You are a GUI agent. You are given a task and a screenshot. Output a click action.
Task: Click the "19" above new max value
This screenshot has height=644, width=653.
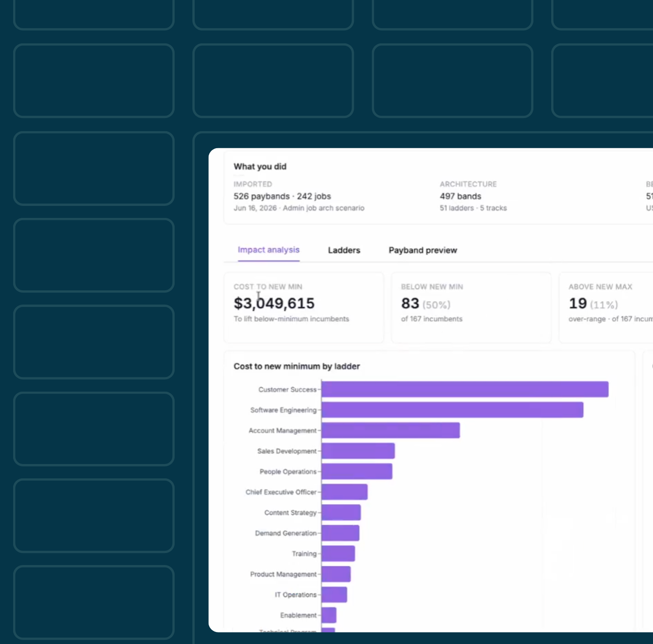pos(578,303)
